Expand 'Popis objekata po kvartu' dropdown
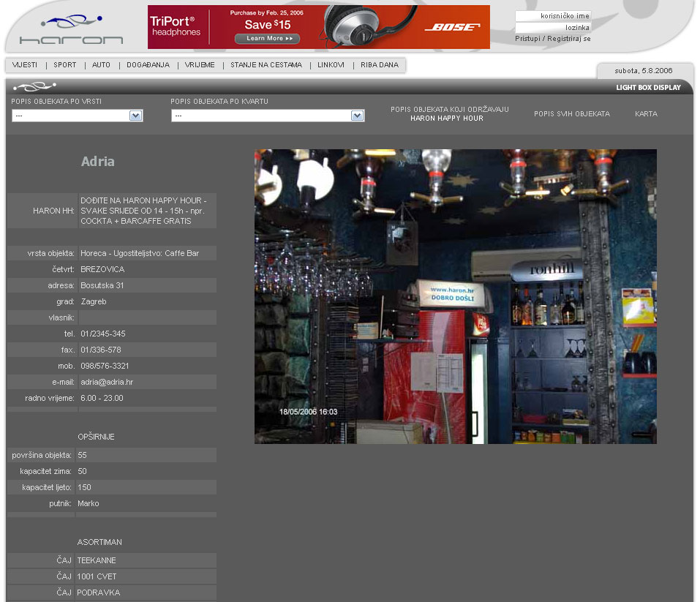The image size is (700, 602). click(267, 116)
